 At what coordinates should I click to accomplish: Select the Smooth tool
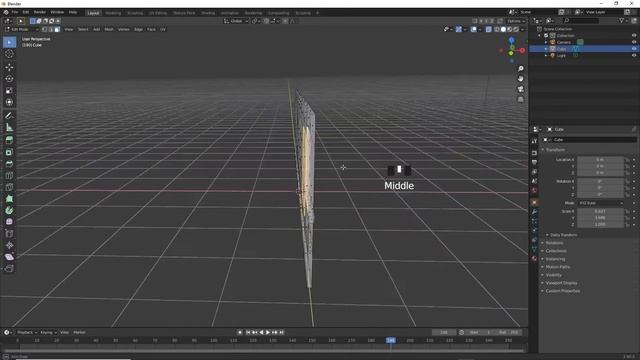click(9, 222)
